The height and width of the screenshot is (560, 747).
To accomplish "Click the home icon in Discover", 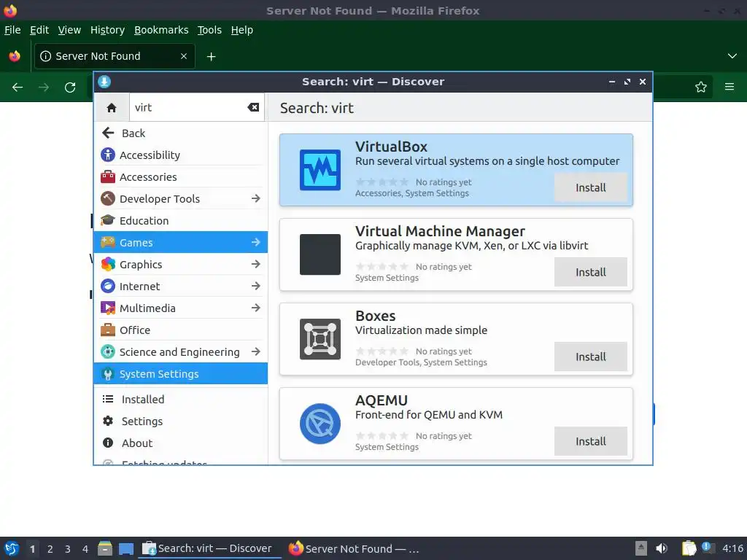I will 112,108.
